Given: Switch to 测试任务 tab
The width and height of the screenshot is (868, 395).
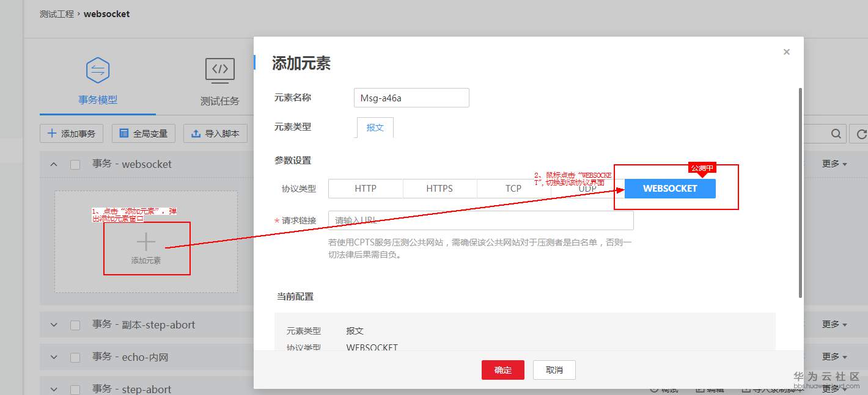Looking at the screenshot, I should pyautogui.click(x=220, y=101).
